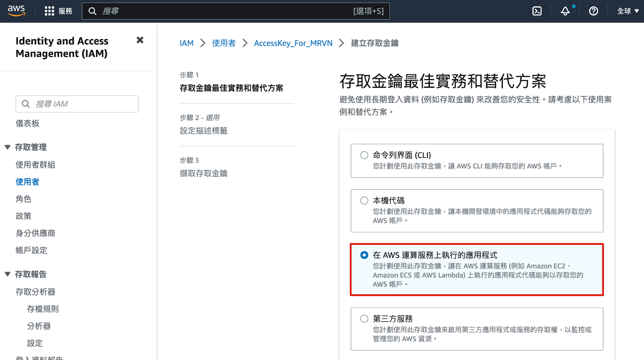644x360 pixels.
Task: Open 存檔規則 in sidebar
Action: point(43,309)
